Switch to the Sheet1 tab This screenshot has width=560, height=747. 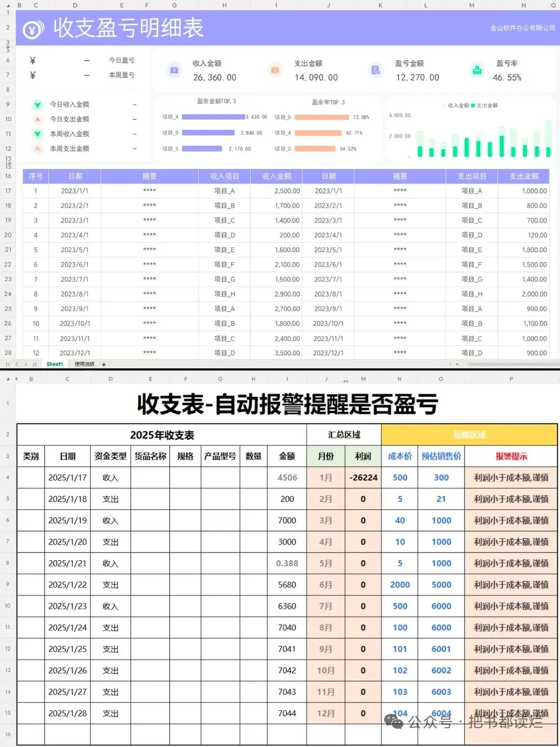pyautogui.click(x=54, y=364)
